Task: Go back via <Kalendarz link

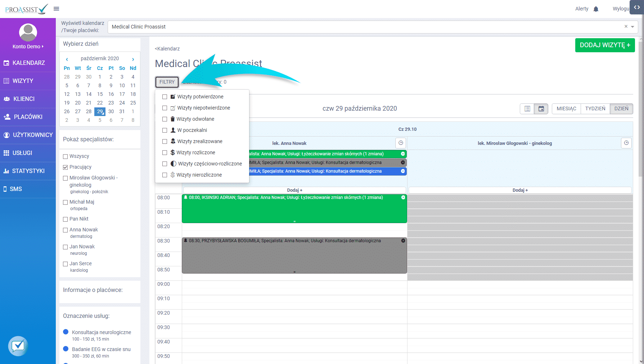Action: [167, 49]
